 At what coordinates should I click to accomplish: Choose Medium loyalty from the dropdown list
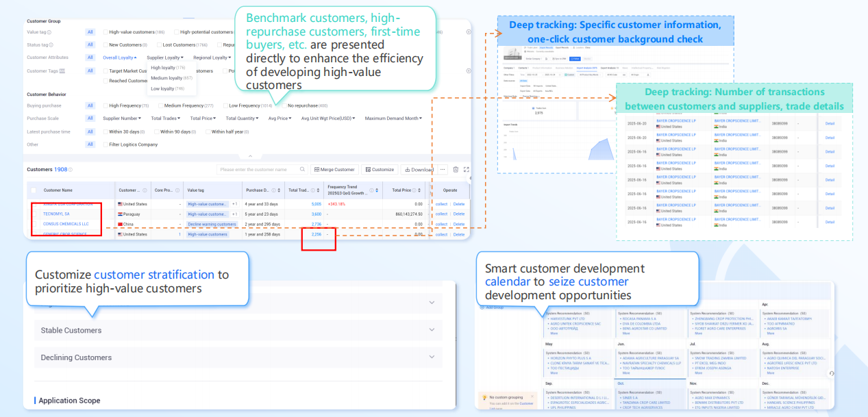(x=170, y=78)
